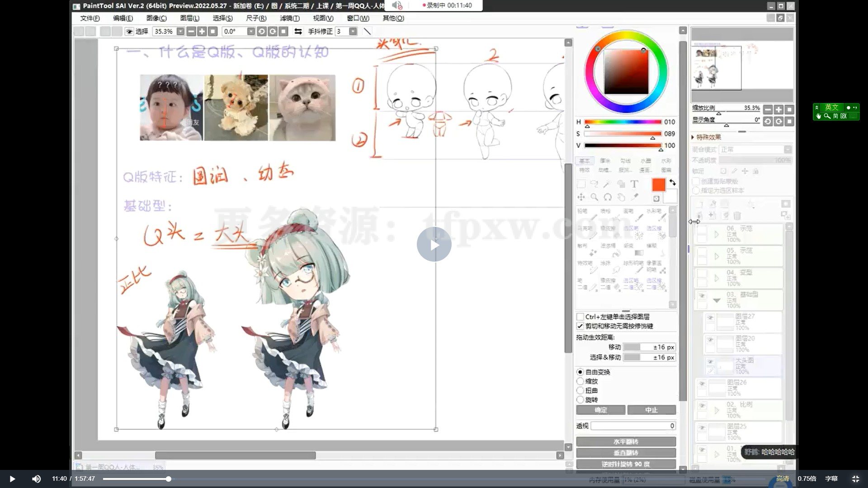Viewport: 868px width, 488px height.
Task: Click the 水平翻转 flip button
Action: point(626,441)
